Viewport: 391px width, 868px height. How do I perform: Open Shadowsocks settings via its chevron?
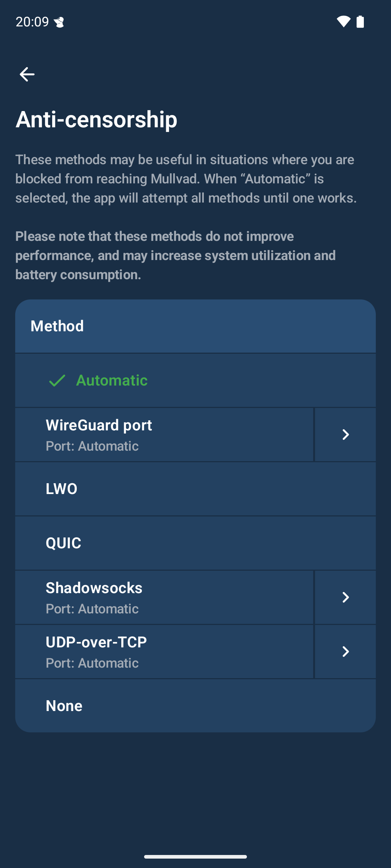(345, 597)
